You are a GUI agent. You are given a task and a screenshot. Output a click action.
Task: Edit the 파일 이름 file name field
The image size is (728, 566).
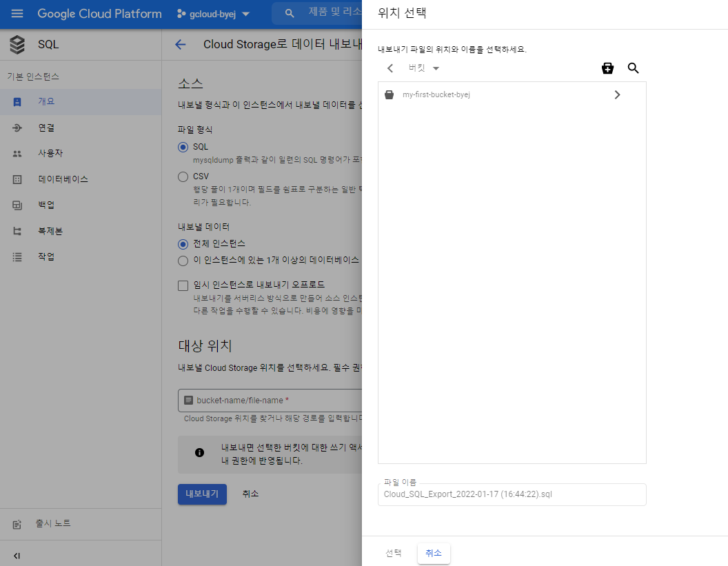click(512, 494)
